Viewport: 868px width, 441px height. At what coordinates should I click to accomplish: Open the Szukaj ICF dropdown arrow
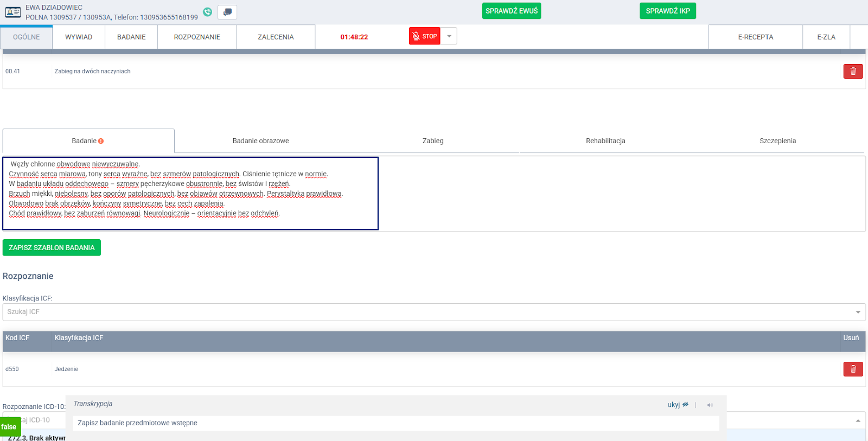[x=858, y=312]
